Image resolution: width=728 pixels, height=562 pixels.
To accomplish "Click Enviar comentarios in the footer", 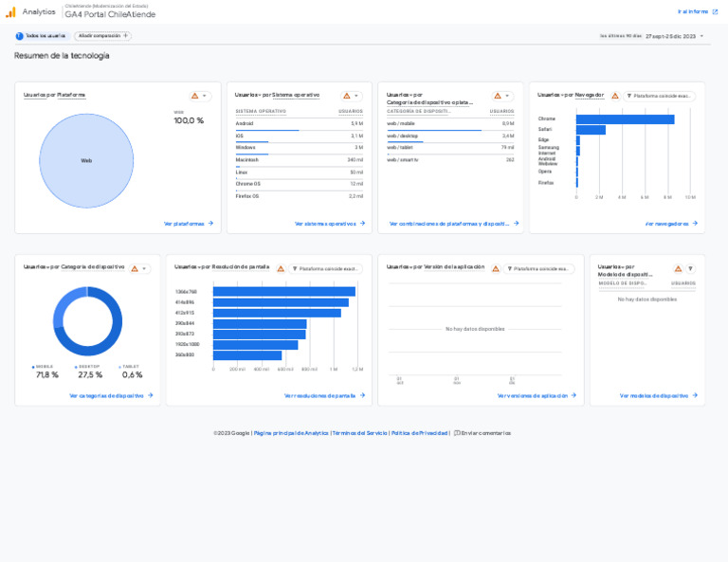I will (x=482, y=433).
